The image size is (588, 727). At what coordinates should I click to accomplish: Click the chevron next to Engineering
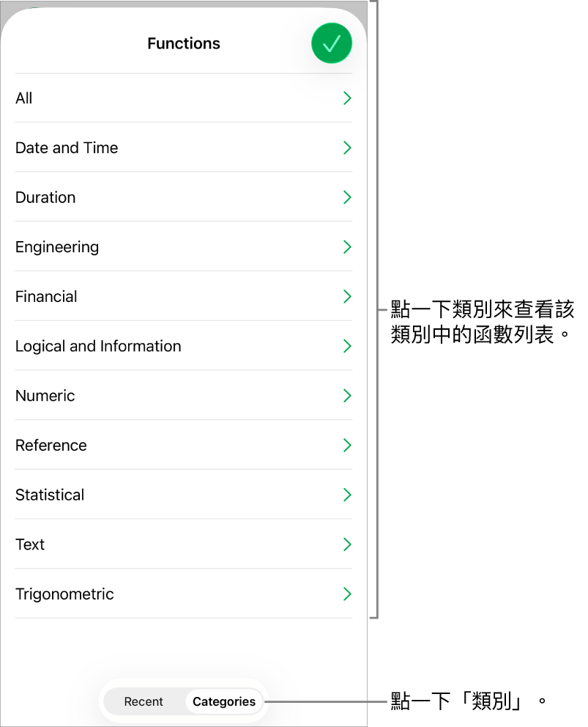pyautogui.click(x=347, y=247)
